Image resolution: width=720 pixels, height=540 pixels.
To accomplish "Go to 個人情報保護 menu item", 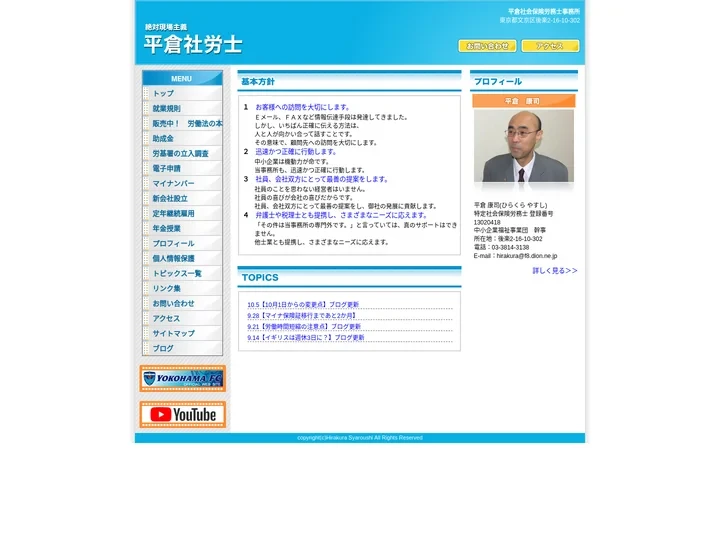I will pos(182,259).
